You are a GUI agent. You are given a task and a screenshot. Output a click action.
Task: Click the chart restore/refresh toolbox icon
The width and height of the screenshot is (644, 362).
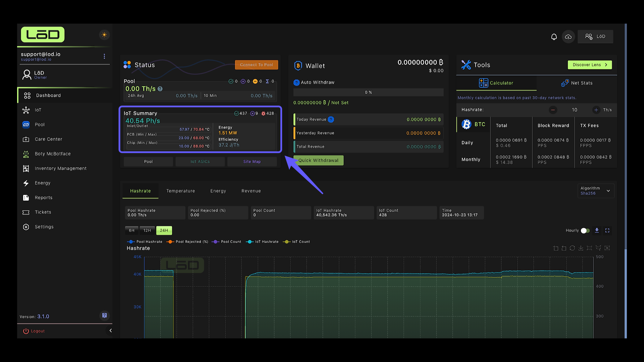[x=572, y=248]
